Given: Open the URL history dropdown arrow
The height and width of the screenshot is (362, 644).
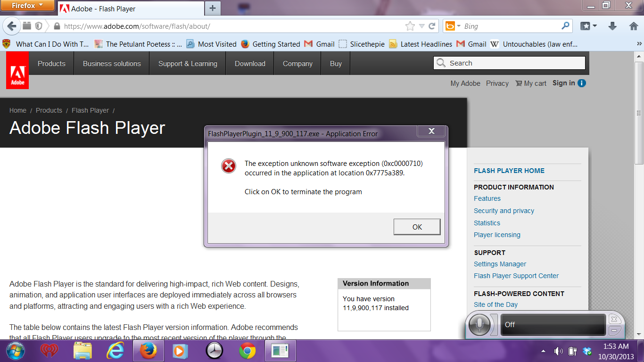Looking at the screenshot, I should (422, 26).
